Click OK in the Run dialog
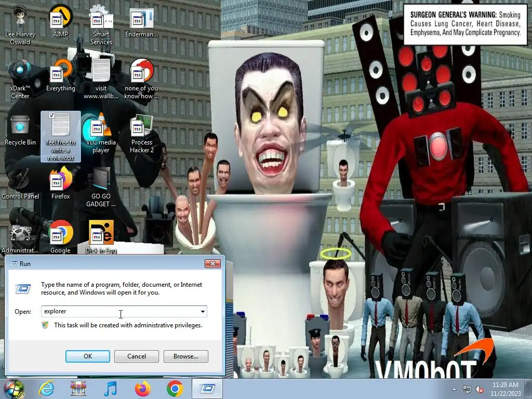The width and height of the screenshot is (532, 399). tap(87, 356)
